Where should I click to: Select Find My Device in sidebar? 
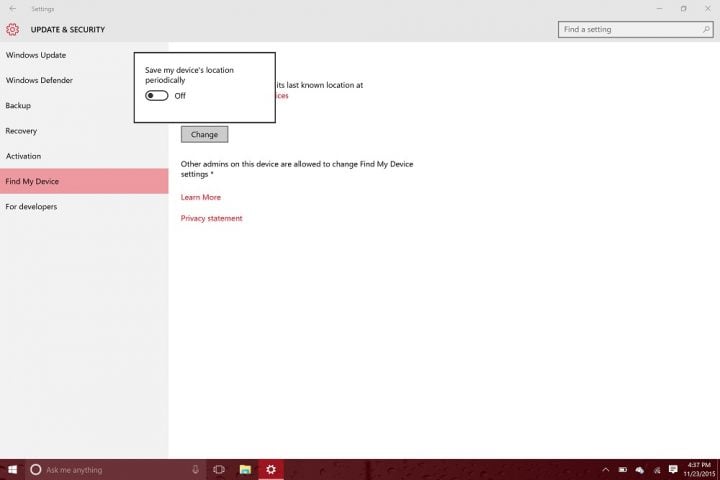point(84,181)
